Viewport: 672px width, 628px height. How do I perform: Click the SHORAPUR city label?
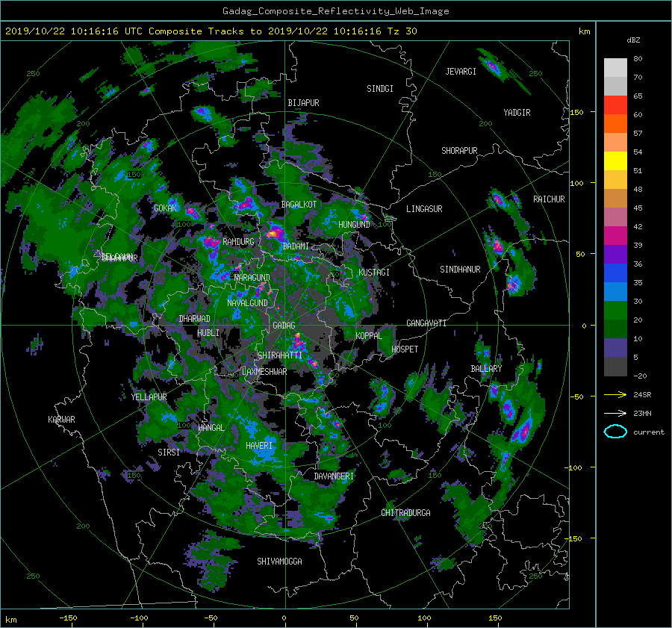pyautogui.click(x=459, y=150)
